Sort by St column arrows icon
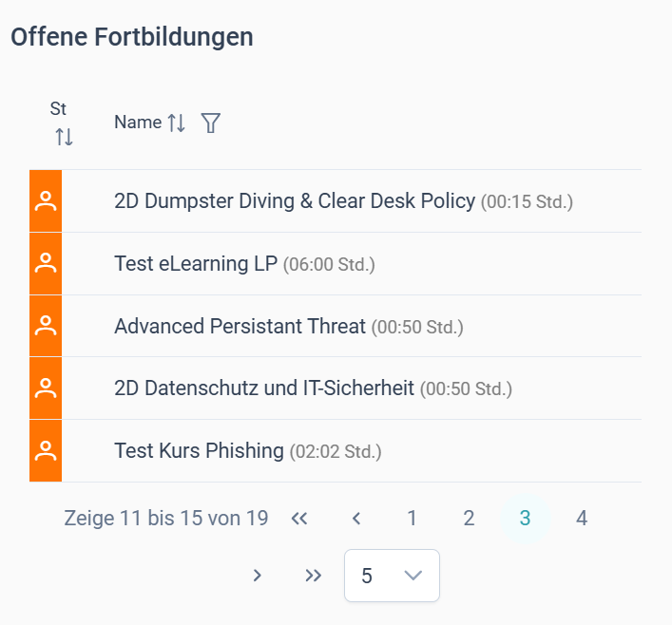Viewport: 672px width, 625px height. 64,137
